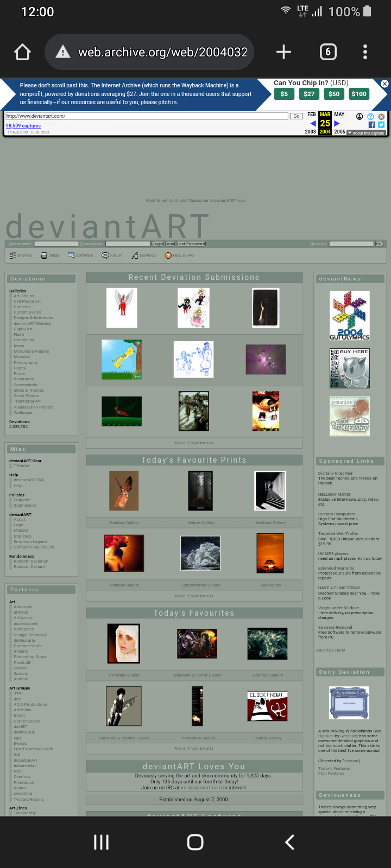Choose the $100 donation button
The height and width of the screenshot is (868, 391).
click(x=359, y=94)
